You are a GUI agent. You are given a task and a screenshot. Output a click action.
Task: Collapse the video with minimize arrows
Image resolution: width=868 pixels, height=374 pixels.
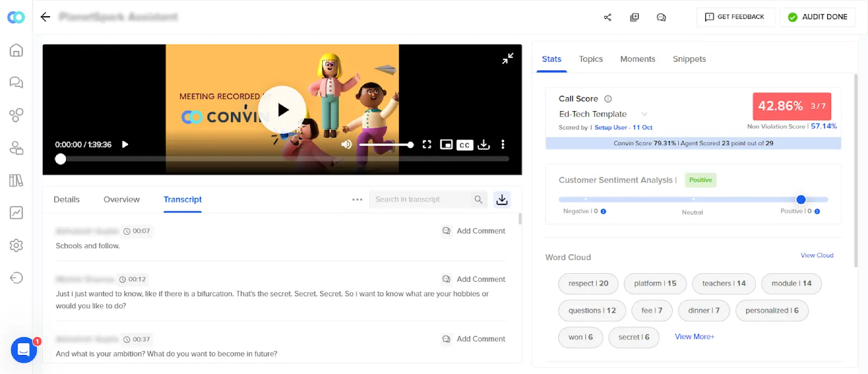[x=508, y=59]
